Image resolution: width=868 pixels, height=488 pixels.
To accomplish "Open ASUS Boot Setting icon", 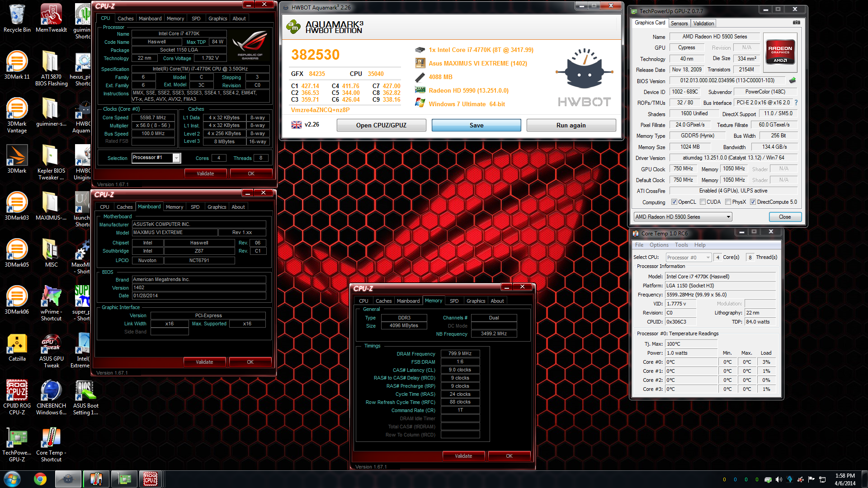I will pyautogui.click(x=85, y=397).
